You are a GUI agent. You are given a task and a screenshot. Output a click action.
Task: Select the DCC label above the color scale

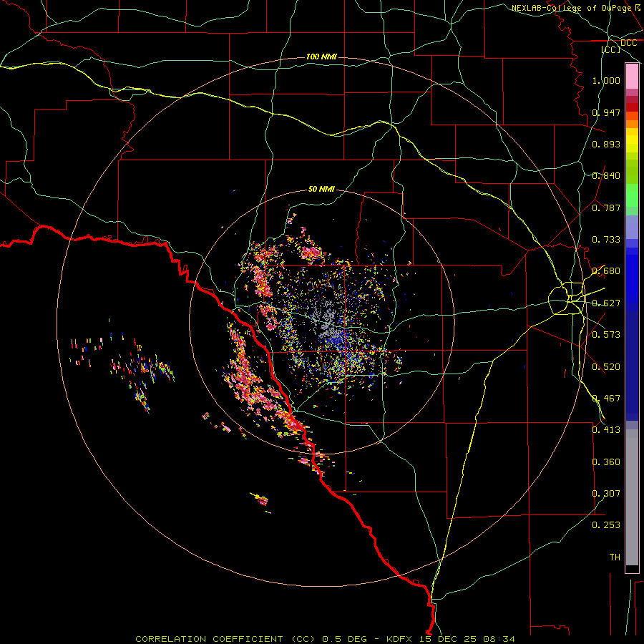pos(628,43)
